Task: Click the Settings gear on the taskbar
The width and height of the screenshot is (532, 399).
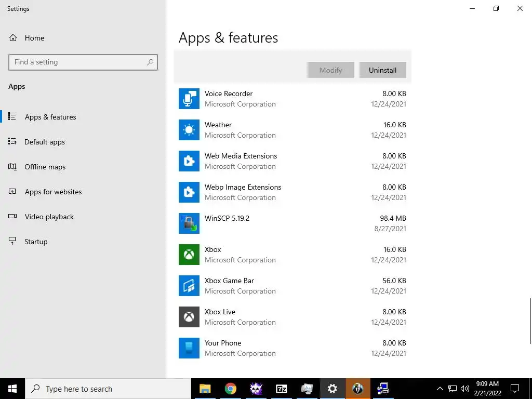Action: (x=332, y=389)
